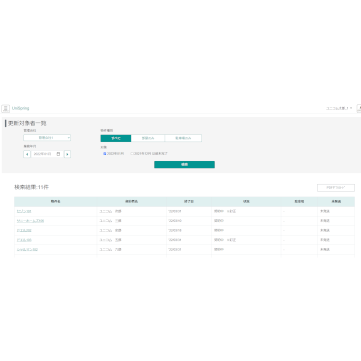This screenshot has width=361, height=361.
Task: Open the third row property name link
Action: tap(24, 230)
